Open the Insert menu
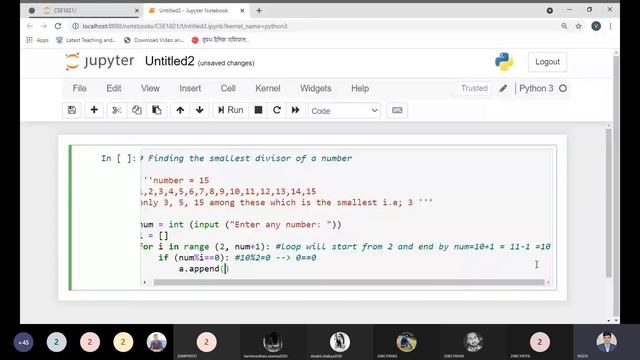This screenshot has width=640, height=360. point(190,88)
